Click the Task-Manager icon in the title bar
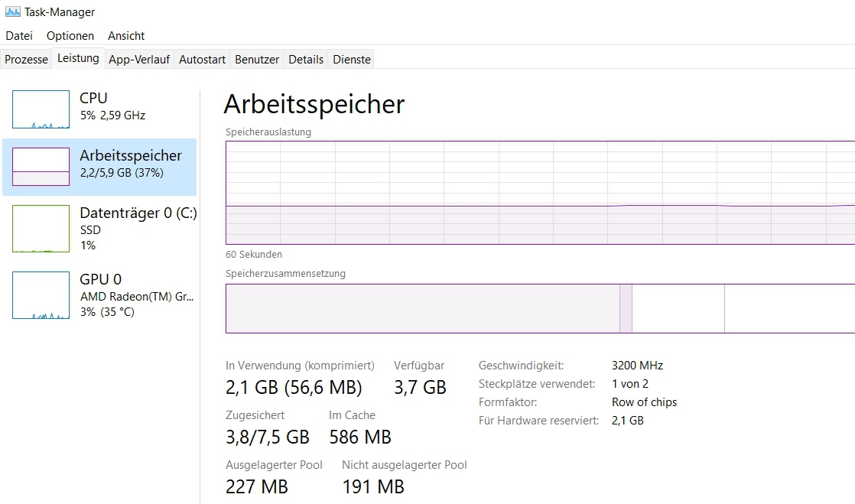This screenshot has height=504, width=855. pos(12,12)
